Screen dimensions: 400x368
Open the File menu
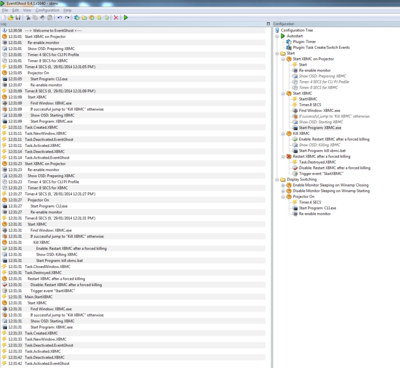click(5, 10)
